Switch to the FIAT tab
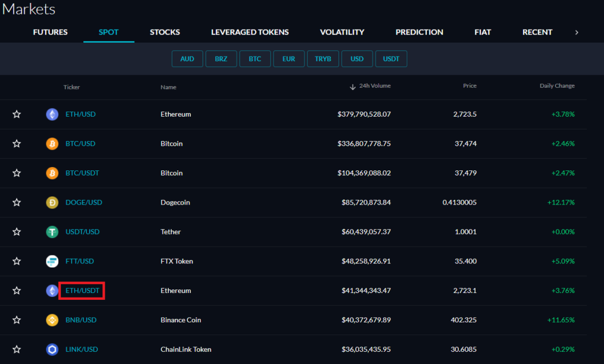This screenshot has height=364, width=604. (x=483, y=32)
